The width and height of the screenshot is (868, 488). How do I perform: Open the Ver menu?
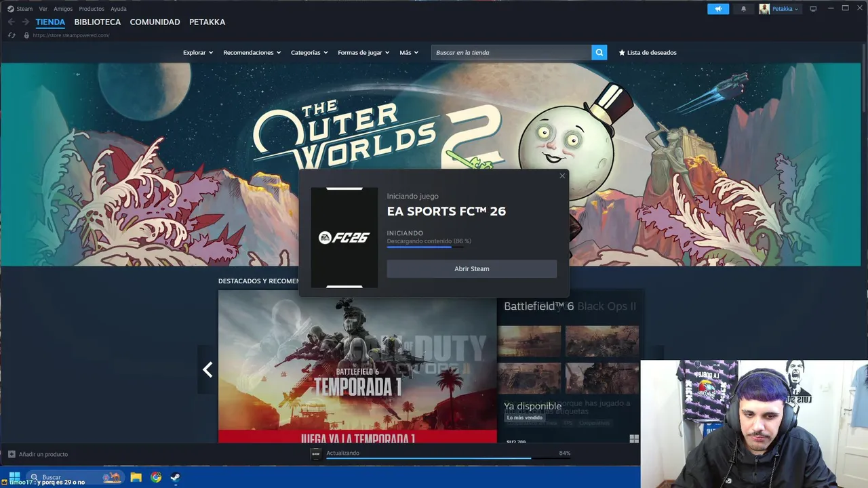tap(43, 9)
